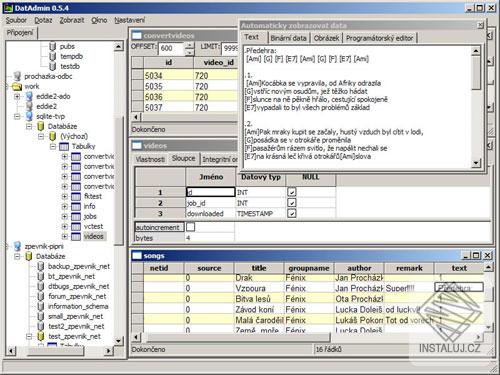Click the Datový typ column header
The width and height of the screenshot is (500, 375).
tap(261, 177)
